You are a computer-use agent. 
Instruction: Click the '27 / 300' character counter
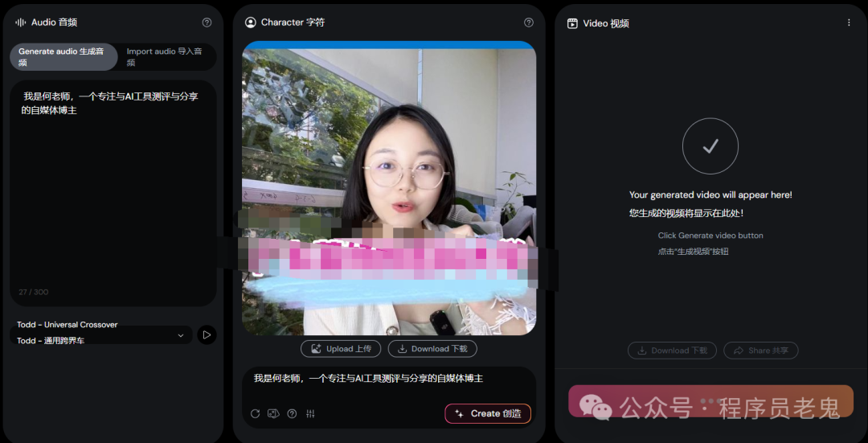pos(33,292)
